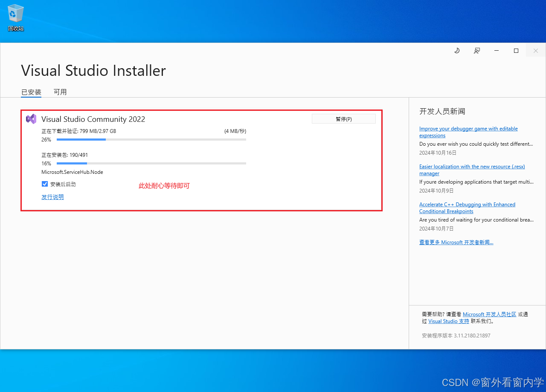Viewport: 546px width, 392px height.
Task: Click the (4 MB/秒) speed text
Action: (235, 131)
